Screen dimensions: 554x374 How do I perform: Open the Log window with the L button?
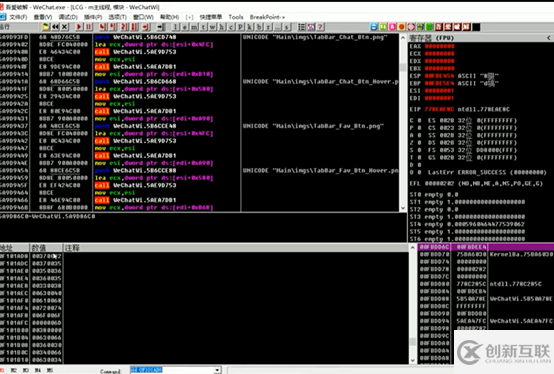click(x=176, y=27)
